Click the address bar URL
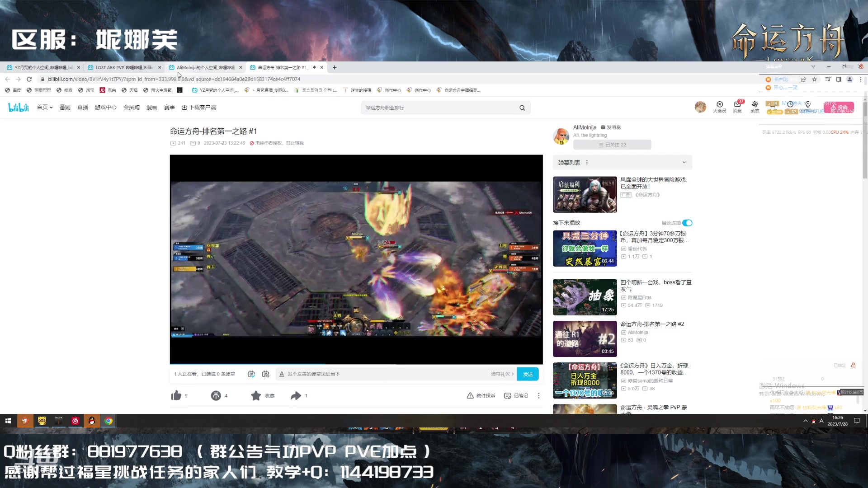Screen dimensions: 868x488 click(174, 79)
